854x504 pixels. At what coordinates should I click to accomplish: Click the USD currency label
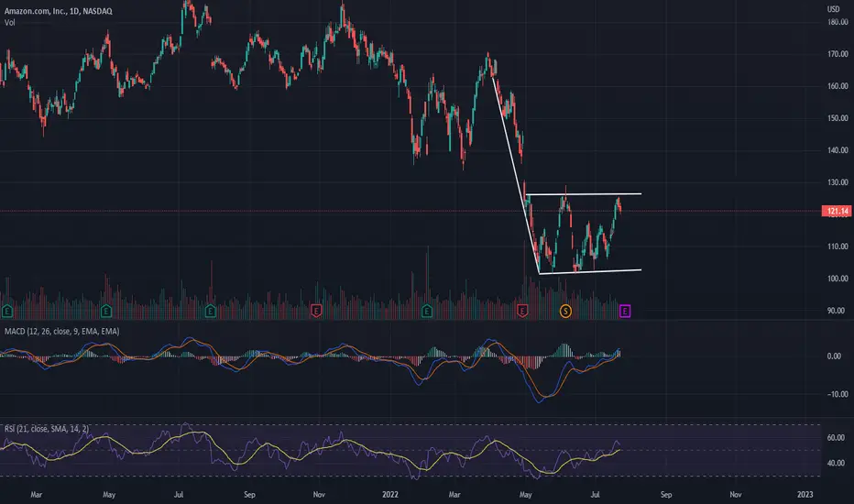(833, 9)
